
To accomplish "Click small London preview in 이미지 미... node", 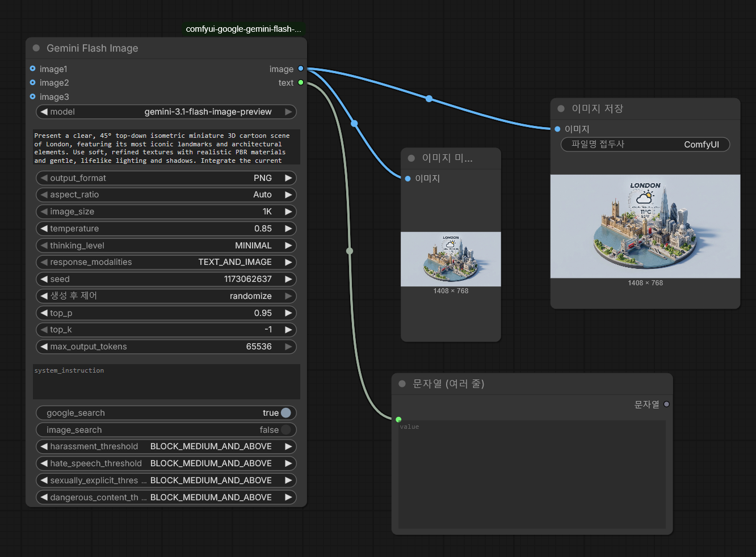I will [x=451, y=259].
